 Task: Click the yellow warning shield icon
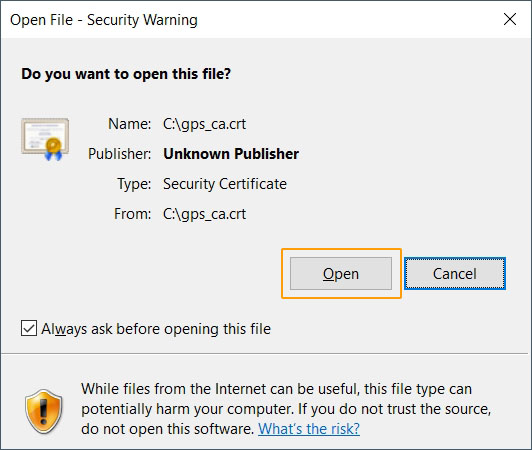click(x=44, y=411)
